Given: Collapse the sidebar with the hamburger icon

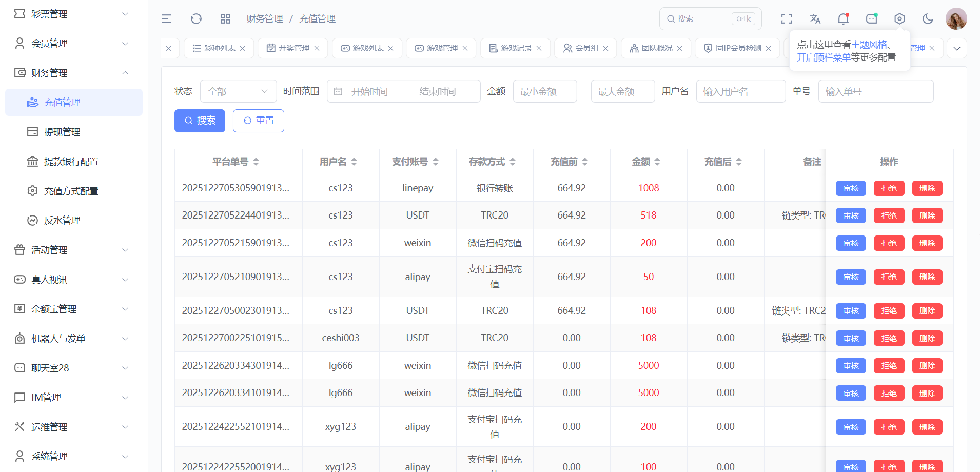Looking at the screenshot, I should (x=166, y=19).
